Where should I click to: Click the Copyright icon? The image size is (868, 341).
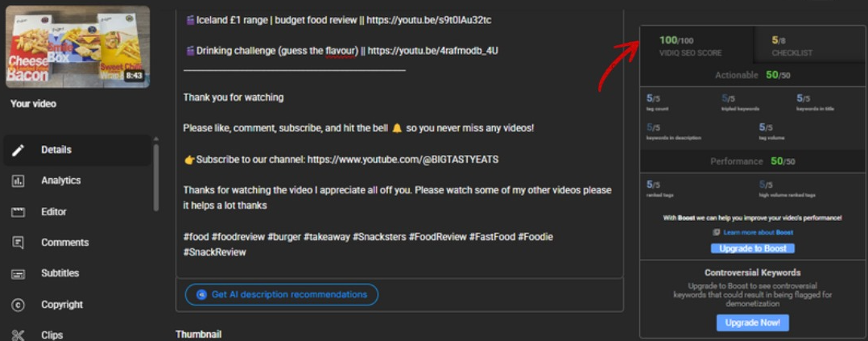tap(18, 305)
